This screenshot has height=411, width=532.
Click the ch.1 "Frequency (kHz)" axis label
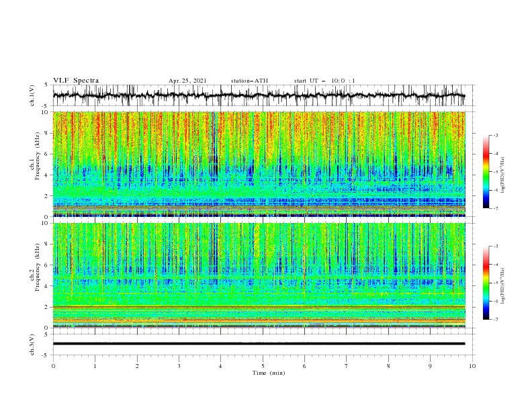point(38,156)
